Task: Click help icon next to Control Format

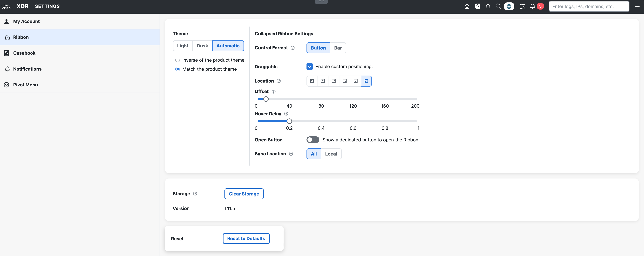Action: pos(292,48)
